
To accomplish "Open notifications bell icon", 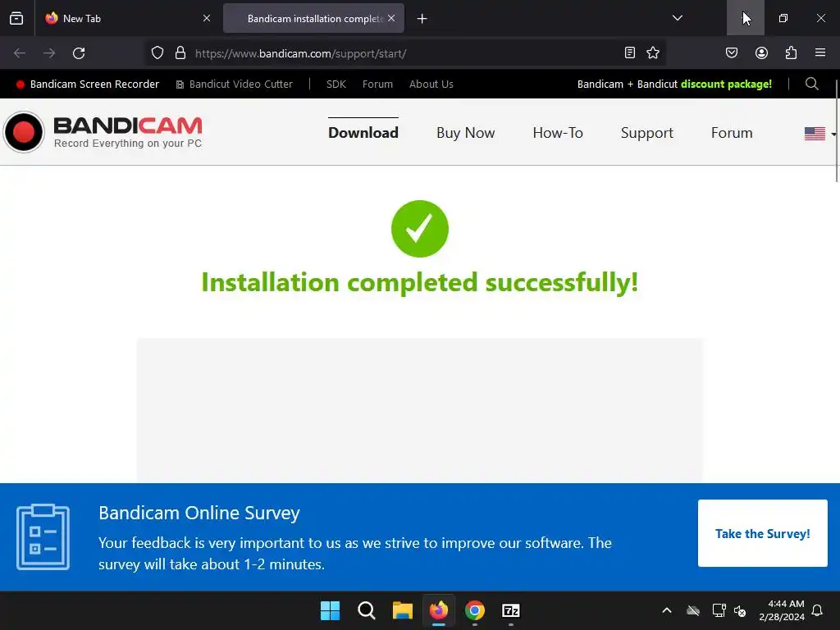I will pyautogui.click(x=818, y=610).
